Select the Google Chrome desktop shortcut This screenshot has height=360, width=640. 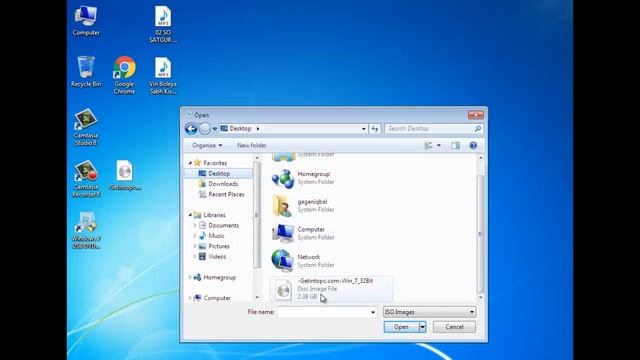124,76
